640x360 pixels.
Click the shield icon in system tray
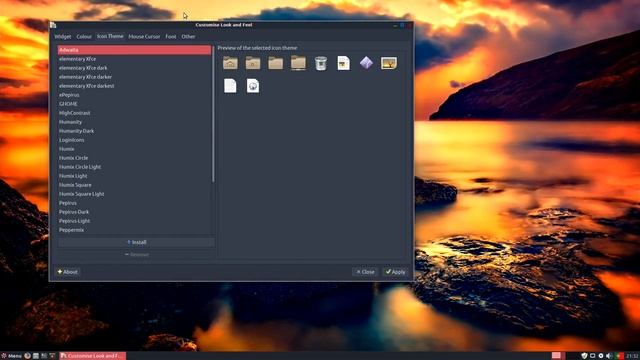tap(584, 356)
